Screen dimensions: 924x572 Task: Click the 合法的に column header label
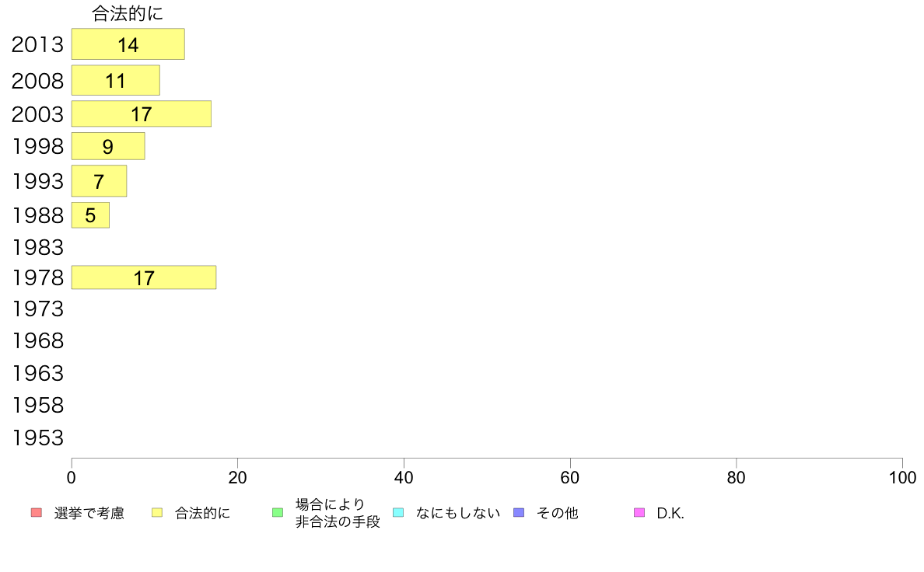[128, 13]
